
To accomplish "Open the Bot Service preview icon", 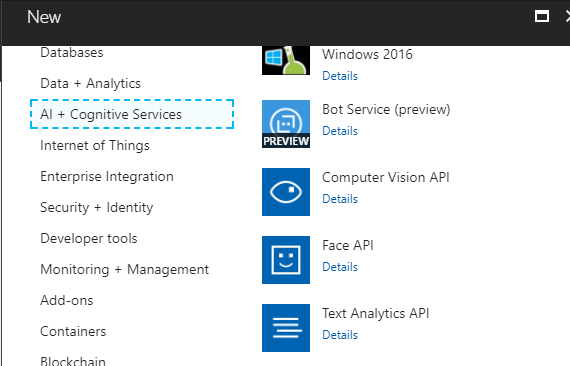I will click(x=286, y=124).
